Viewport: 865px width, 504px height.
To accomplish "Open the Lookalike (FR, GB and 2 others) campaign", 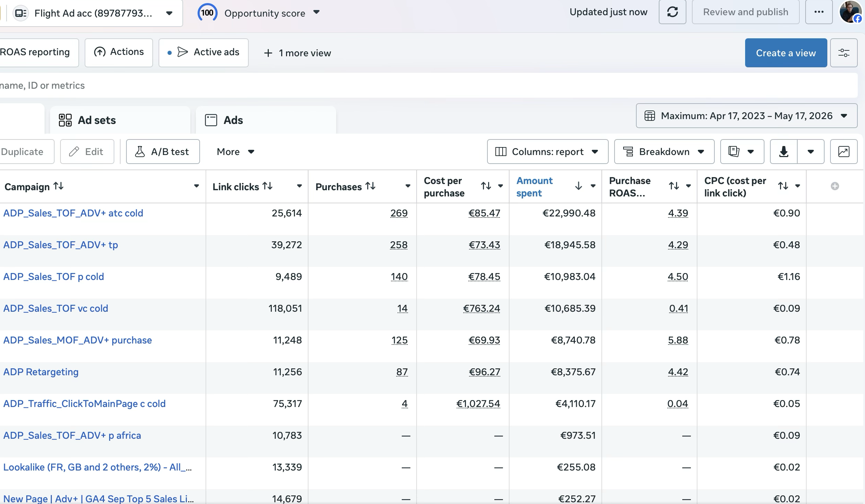I will click(97, 467).
